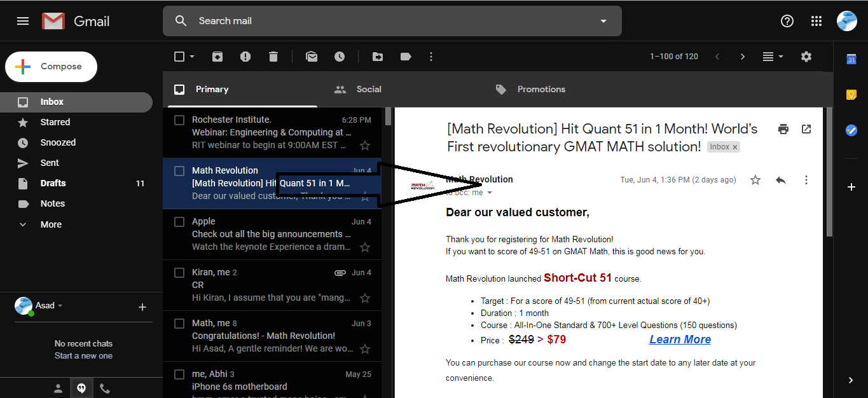Check the Math, me email checkbox
This screenshot has width=868, height=398.
point(179,324)
